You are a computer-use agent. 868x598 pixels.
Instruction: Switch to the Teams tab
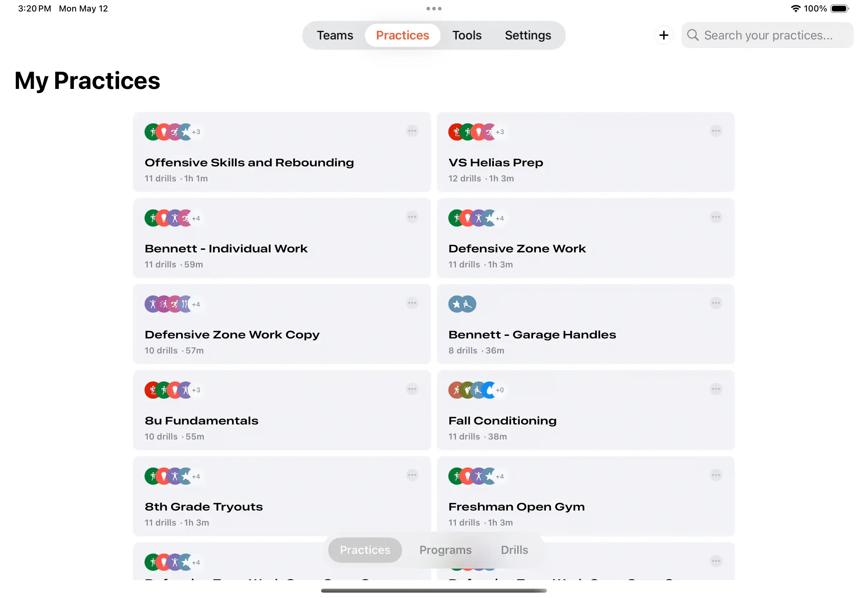click(x=335, y=35)
